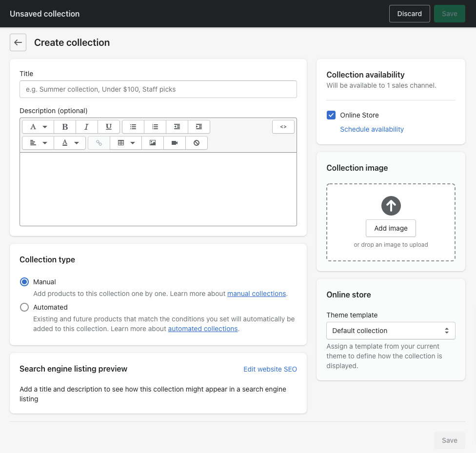Clear formatting in description editor
Image resolution: width=476 pixels, height=453 pixels.
coord(197,143)
